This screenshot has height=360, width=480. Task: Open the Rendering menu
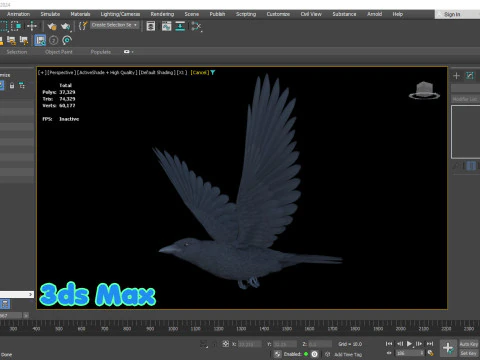pyautogui.click(x=162, y=14)
